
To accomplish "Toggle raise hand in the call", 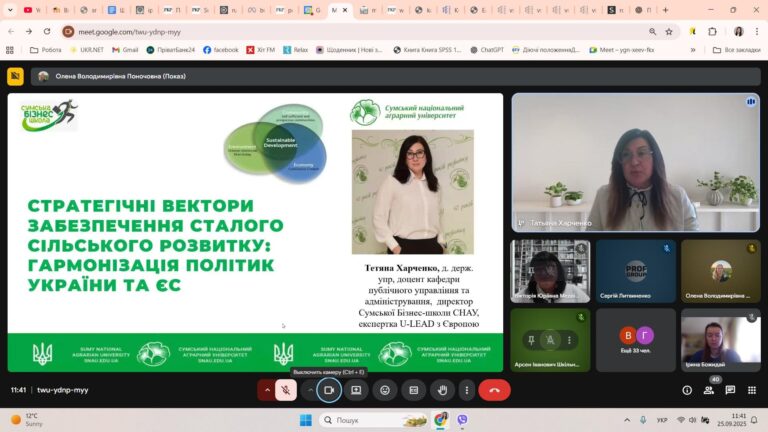I will click(441, 390).
